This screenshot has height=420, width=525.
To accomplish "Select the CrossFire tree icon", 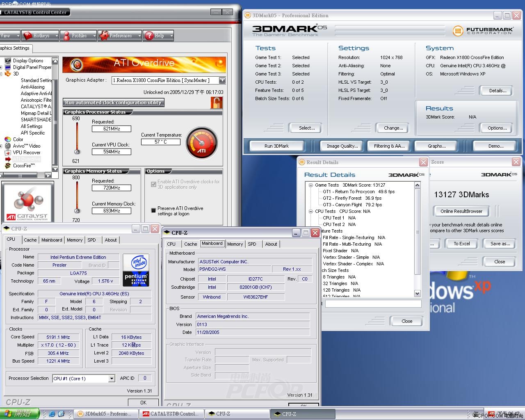I will (7, 166).
